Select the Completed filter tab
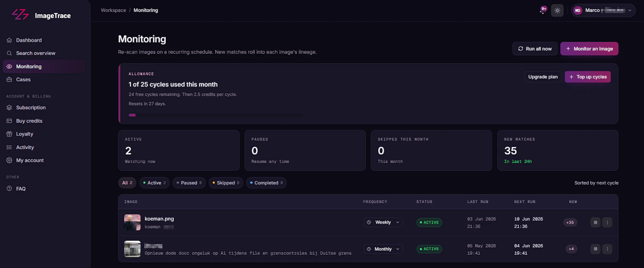This screenshot has height=268, width=644. coord(266,183)
